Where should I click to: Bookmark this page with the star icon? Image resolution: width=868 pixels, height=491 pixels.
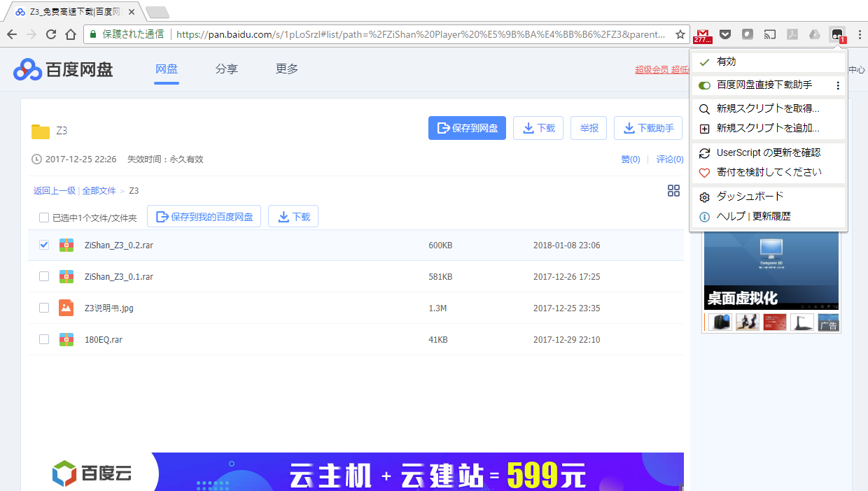[x=680, y=34]
